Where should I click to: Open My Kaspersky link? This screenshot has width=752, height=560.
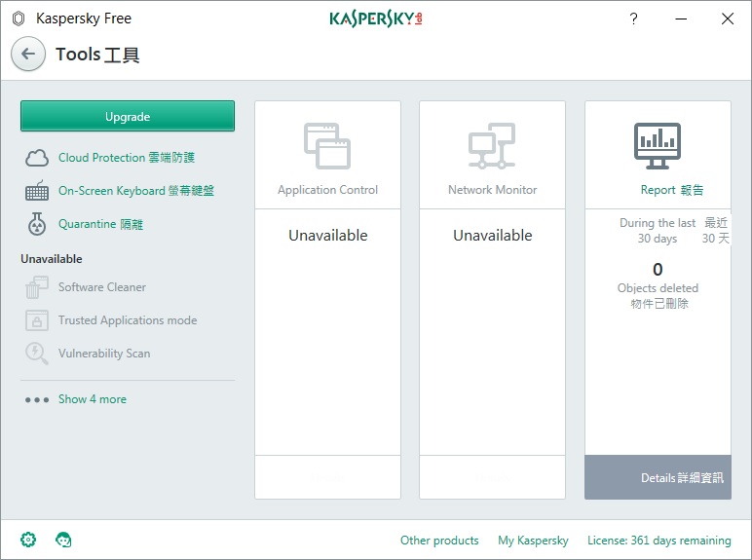(533, 541)
